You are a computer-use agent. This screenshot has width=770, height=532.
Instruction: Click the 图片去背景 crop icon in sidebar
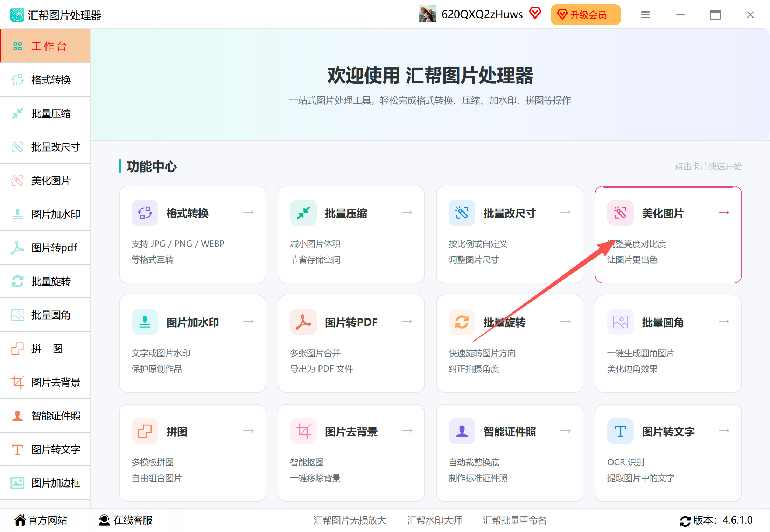[x=17, y=382]
